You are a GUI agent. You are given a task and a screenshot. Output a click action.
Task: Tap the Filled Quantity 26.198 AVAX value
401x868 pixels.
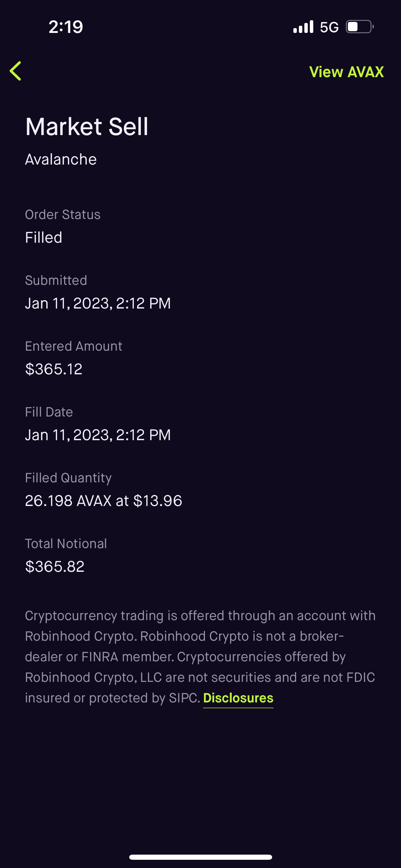(x=104, y=501)
